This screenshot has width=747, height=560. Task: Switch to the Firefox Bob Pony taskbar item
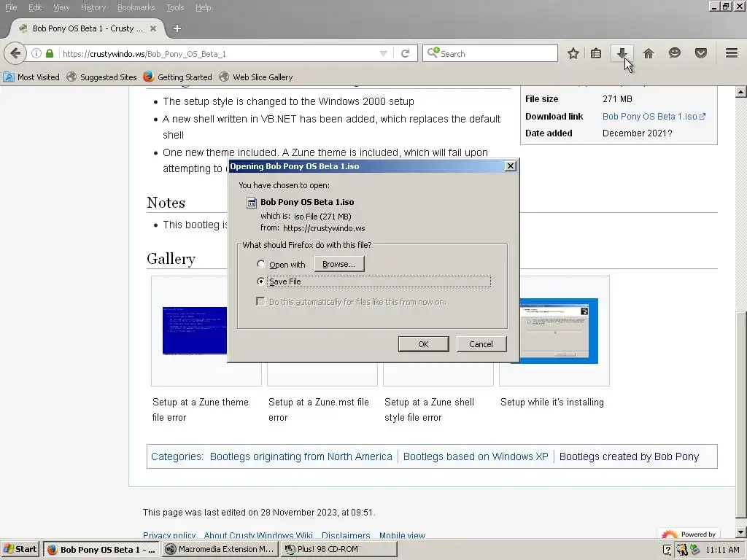pos(101,549)
